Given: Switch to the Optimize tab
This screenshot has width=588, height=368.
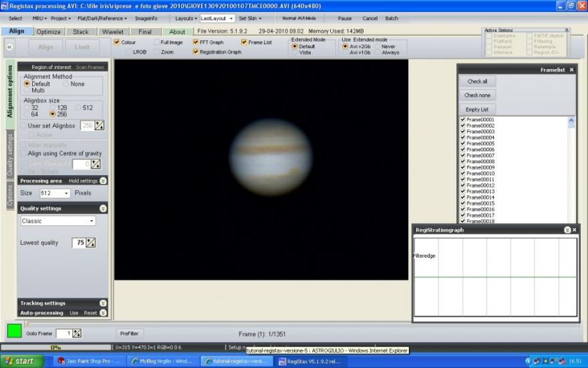Looking at the screenshot, I should point(48,32).
